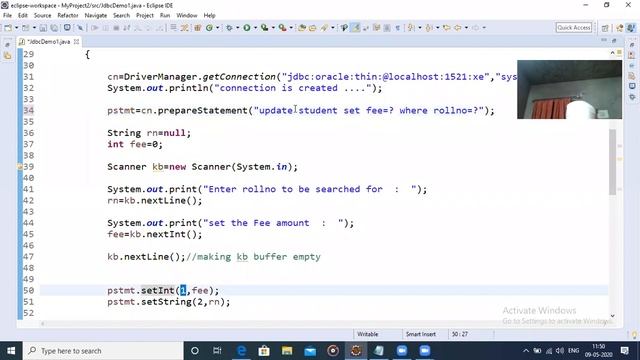The image size is (640, 360).
Task: Click the Open Type icon
Action: (302, 28)
